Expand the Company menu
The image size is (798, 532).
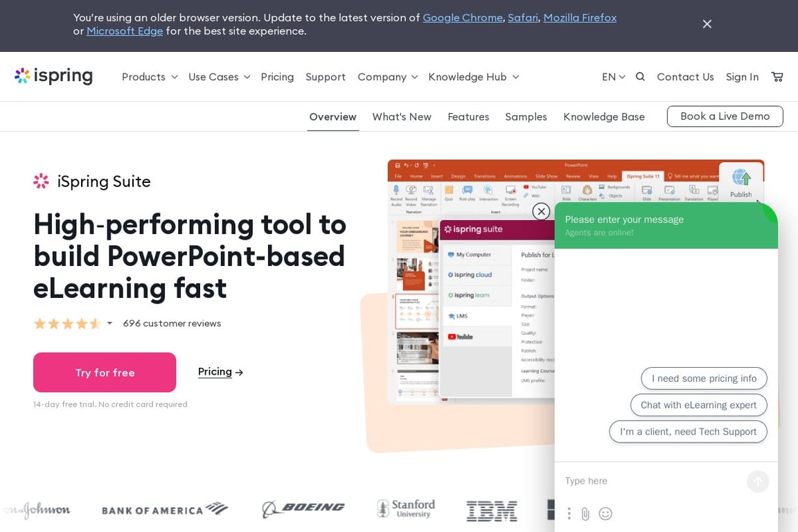point(388,77)
